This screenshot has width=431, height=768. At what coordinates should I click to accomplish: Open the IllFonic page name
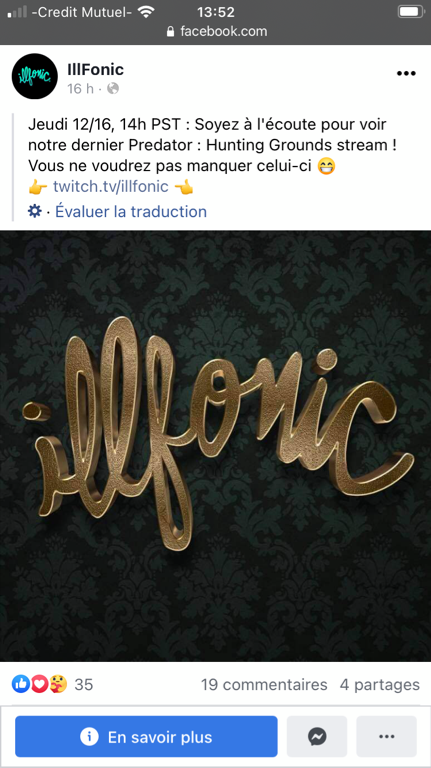click(96, 70)
